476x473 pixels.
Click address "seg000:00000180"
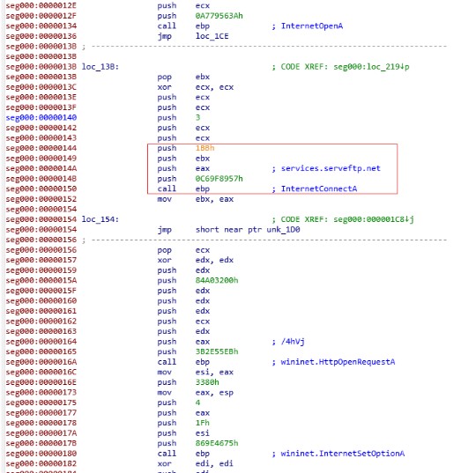pyautogui.click(x=41, y=454)
